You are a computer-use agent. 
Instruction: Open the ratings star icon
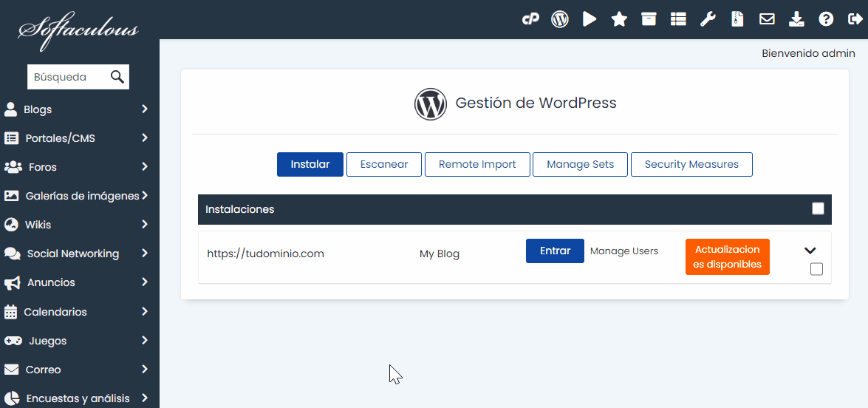pos(619,19)
